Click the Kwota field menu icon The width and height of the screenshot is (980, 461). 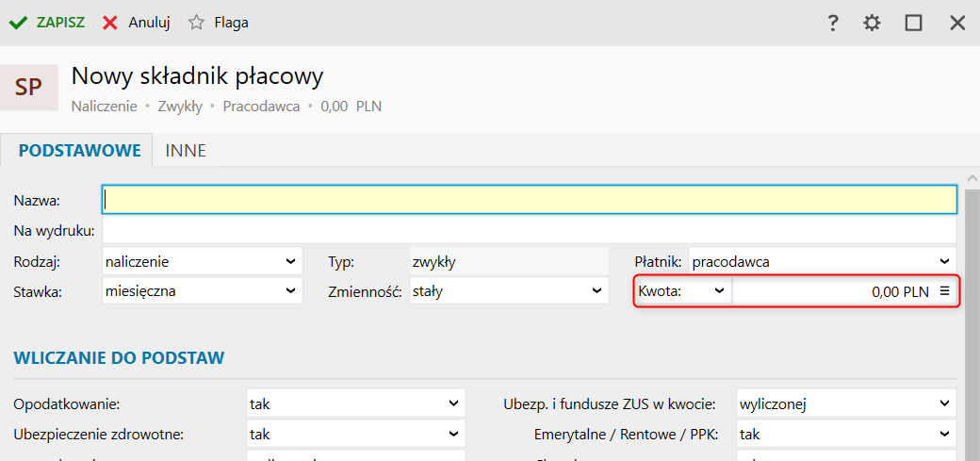[945, 291]
